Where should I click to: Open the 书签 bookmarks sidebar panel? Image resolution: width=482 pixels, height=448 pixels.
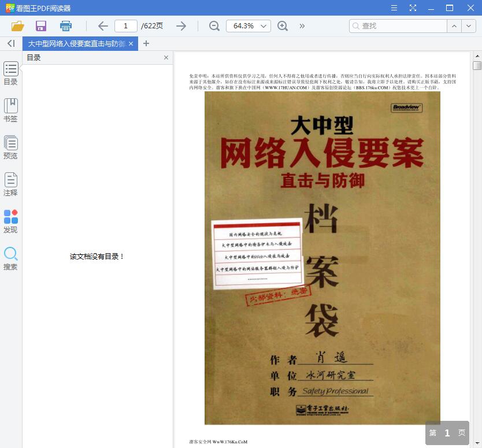[x=10, y=110]
